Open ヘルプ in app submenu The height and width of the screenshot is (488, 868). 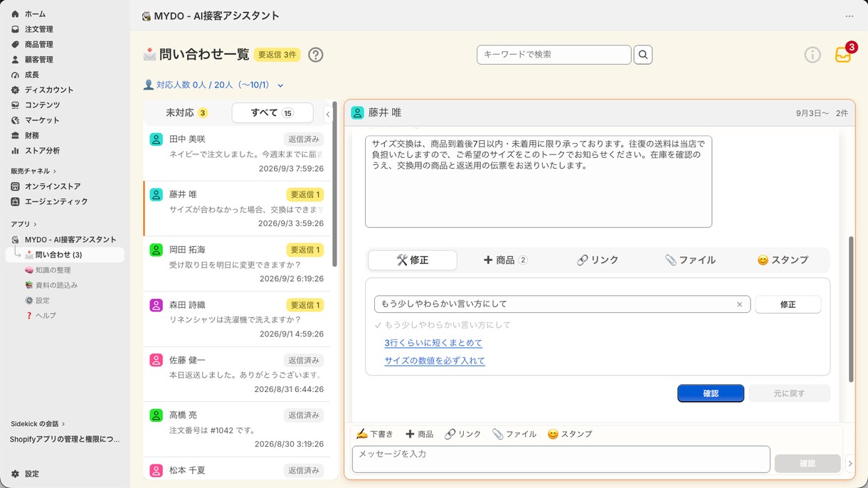click(x=46, y=316)
